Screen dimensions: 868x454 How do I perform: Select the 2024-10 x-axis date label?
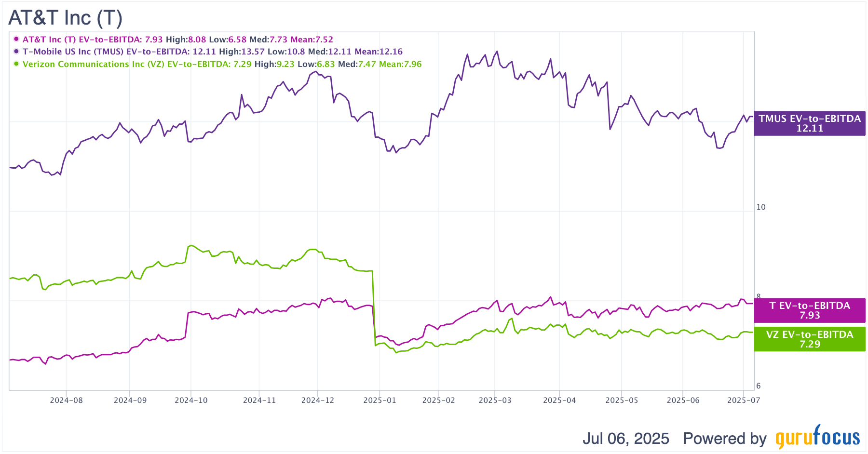(191, 400)
